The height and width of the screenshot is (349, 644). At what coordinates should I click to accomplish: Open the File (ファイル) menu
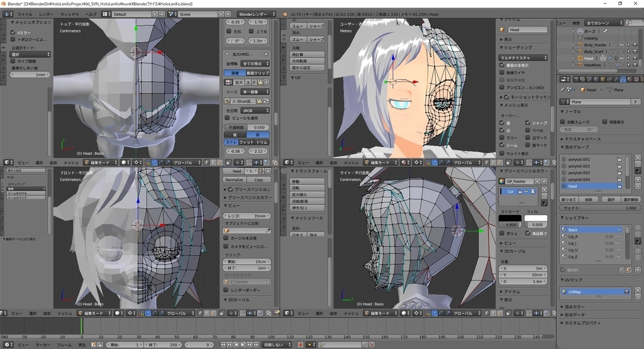click(25, 14)
